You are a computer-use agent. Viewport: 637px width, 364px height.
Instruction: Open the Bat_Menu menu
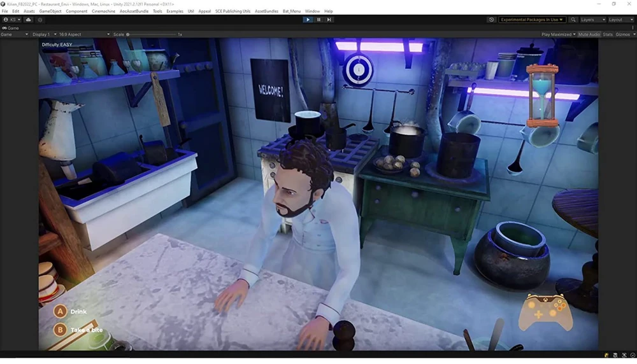click(292, 11)
